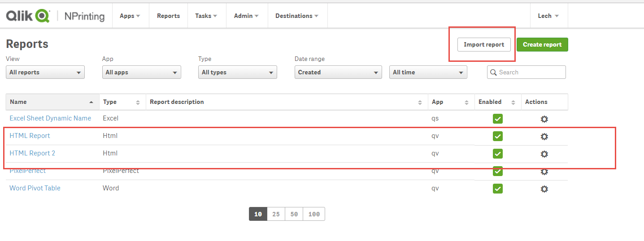Show 10 rows per page
644x241 pixels.
[258, 214]
